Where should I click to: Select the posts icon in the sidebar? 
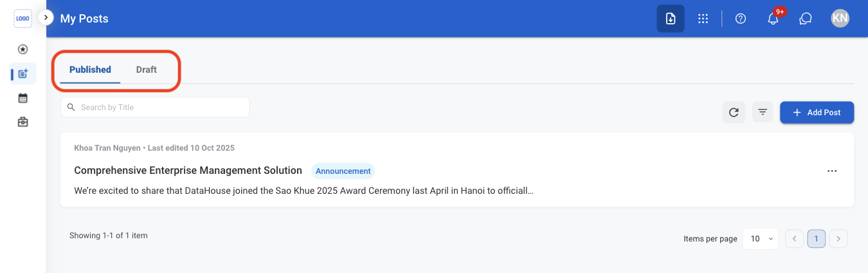(23, 74)
